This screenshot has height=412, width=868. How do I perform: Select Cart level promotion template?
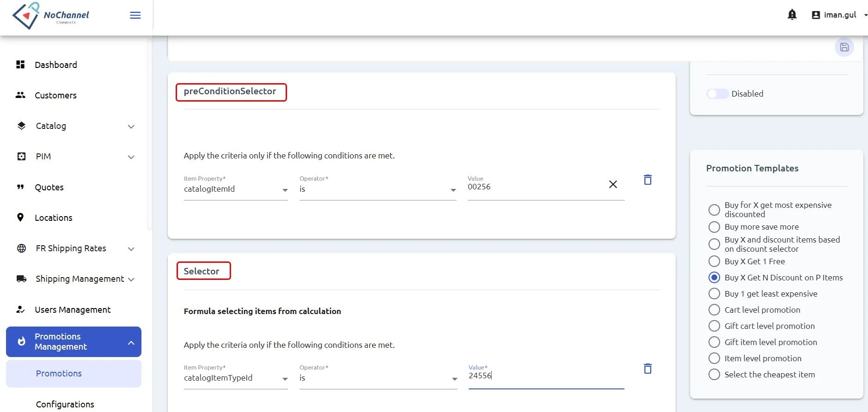click(714, 310)
